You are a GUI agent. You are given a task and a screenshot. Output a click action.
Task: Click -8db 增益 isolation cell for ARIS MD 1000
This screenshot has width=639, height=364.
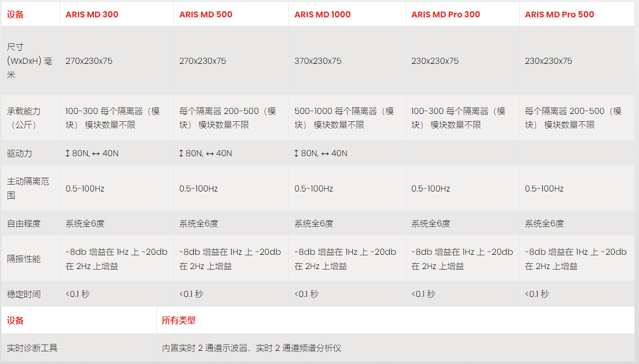click(x=345, y=259)
